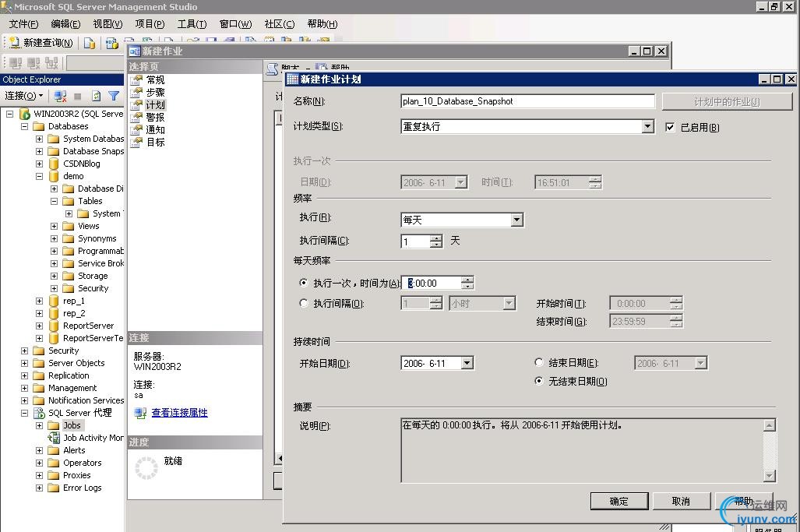
Task: Select the 执行一次，时间为 radio button
Action: (304, 283)
